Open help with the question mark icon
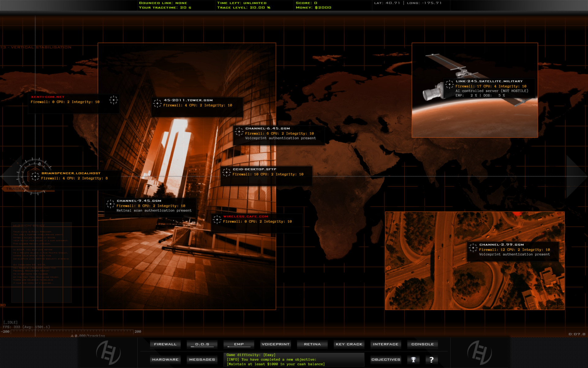Screen dimensions: 588x368 pyautogui.click(x=432, y=359)
